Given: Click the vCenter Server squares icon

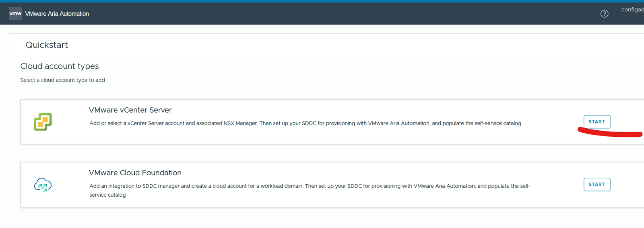Looking at the screenshot, I should 43,121.
